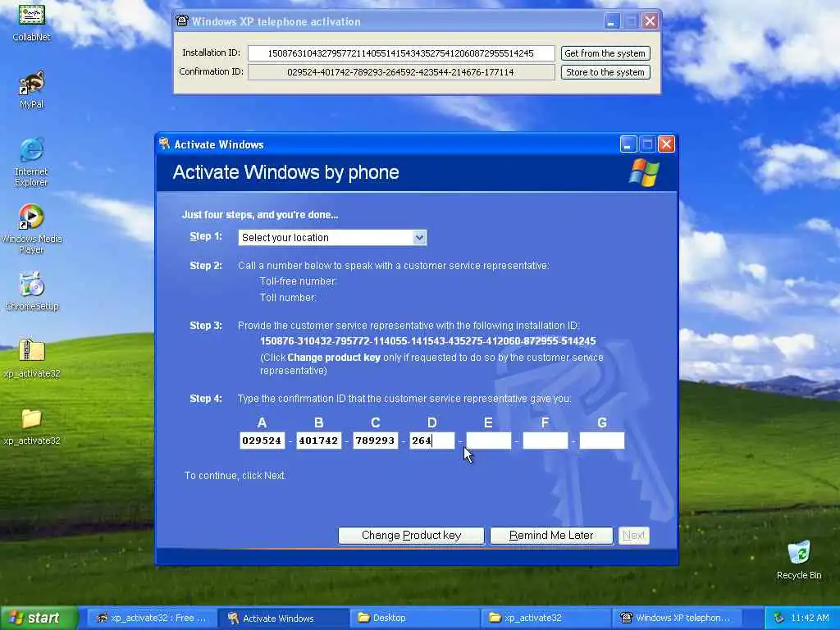Click the keys icon in Activate Windows title bar
840x630 pixels.
click(164, 144)
